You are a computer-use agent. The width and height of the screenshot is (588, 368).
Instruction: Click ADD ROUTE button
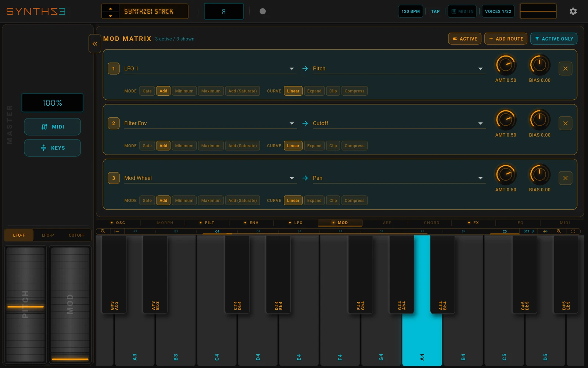click(x=506, y=39)
